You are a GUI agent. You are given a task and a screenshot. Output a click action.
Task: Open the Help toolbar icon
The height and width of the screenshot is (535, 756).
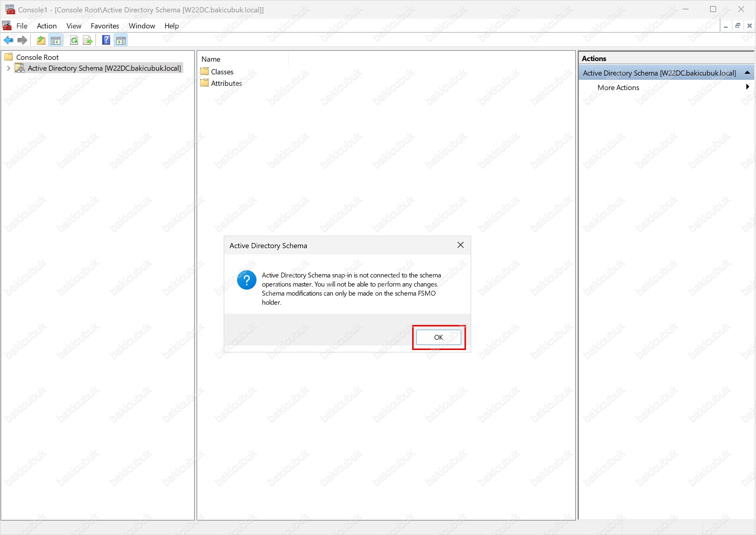(x=106, y=40)
